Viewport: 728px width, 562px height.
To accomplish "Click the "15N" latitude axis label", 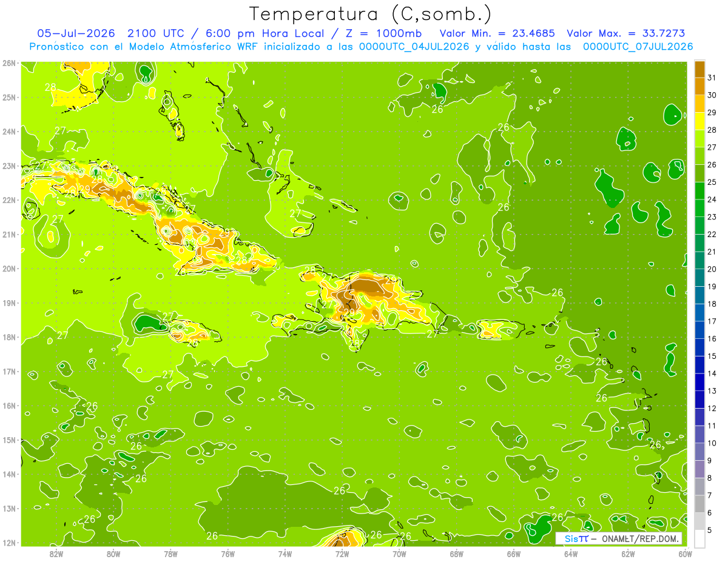I will point(9,440).
